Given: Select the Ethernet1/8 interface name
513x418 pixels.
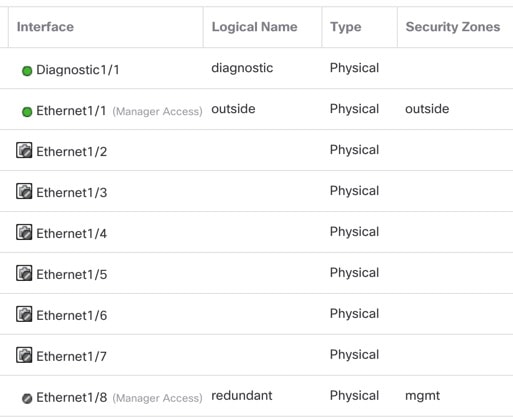Looking at the screenshot, I should [72, 397].
